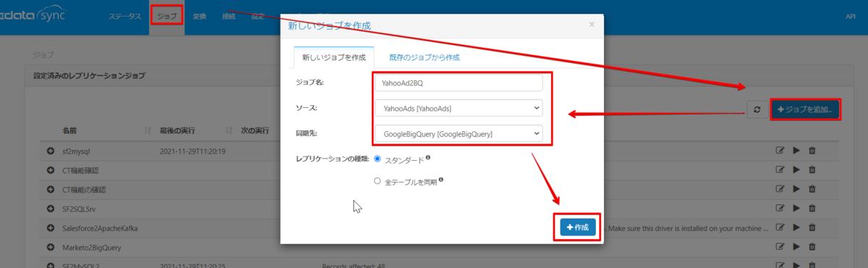The height and width of the screenshot is (268, 868).
Task: Click the Marketo2BigQuery job name
Action: tap(91, 248)
